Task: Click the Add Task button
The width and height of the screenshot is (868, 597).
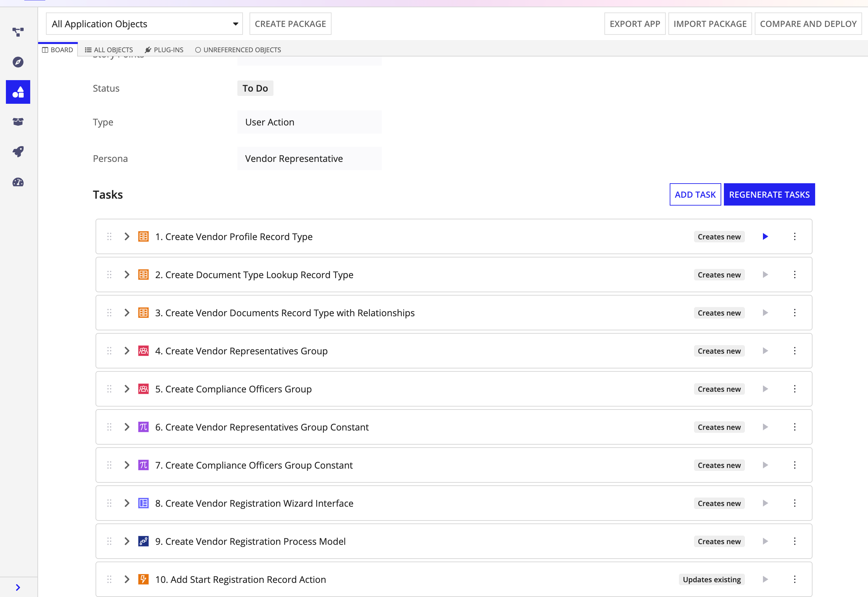Action: tap(695, 194)
